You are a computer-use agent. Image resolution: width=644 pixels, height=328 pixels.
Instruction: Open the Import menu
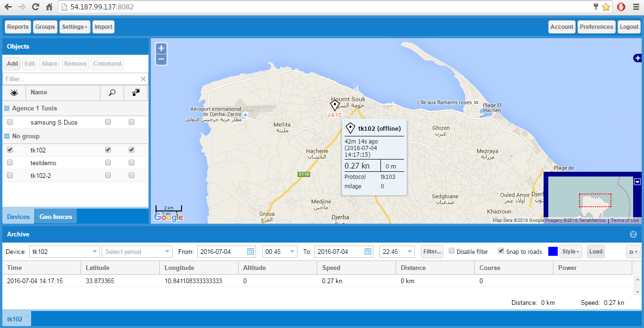[103, 27]
